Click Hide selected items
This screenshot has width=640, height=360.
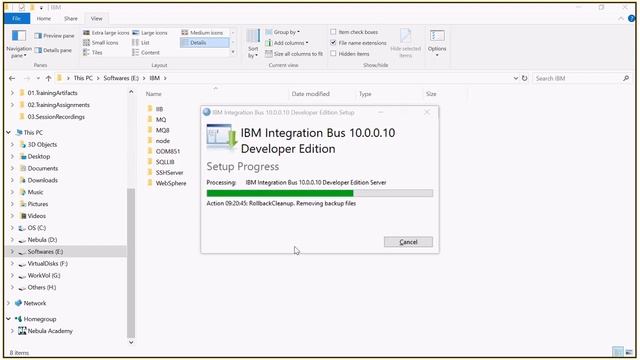pyautogui.click(x=405, y=43)
